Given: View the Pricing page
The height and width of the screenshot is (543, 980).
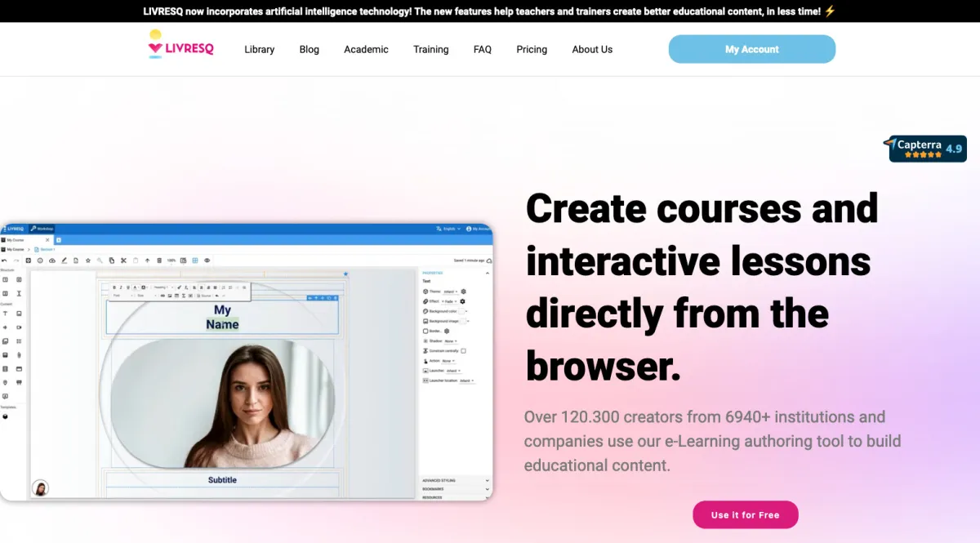Looking at the screenshot, I should [532, 50].
